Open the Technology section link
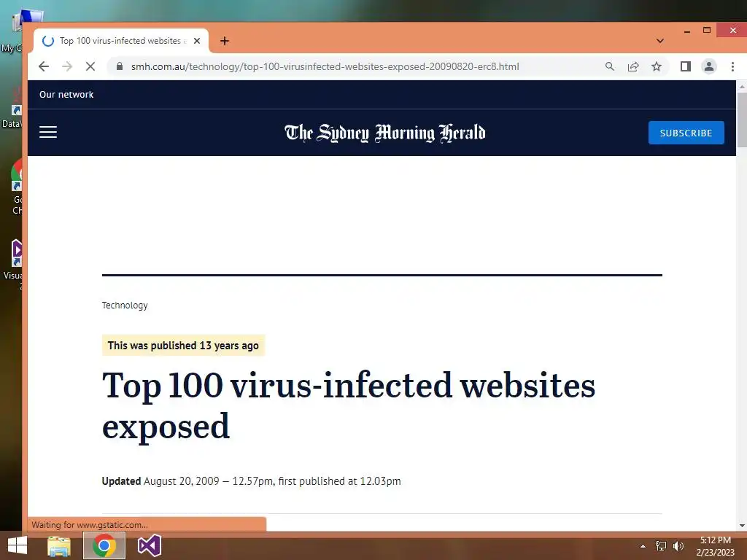Viewport: 747px width, 560px height. (125, 306)
